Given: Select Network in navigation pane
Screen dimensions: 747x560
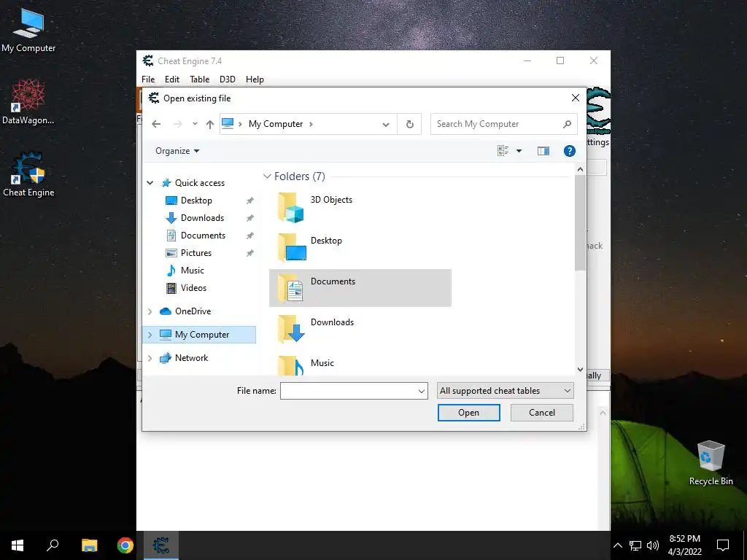Looking at the screenshot, I should [x=191, y=358].
